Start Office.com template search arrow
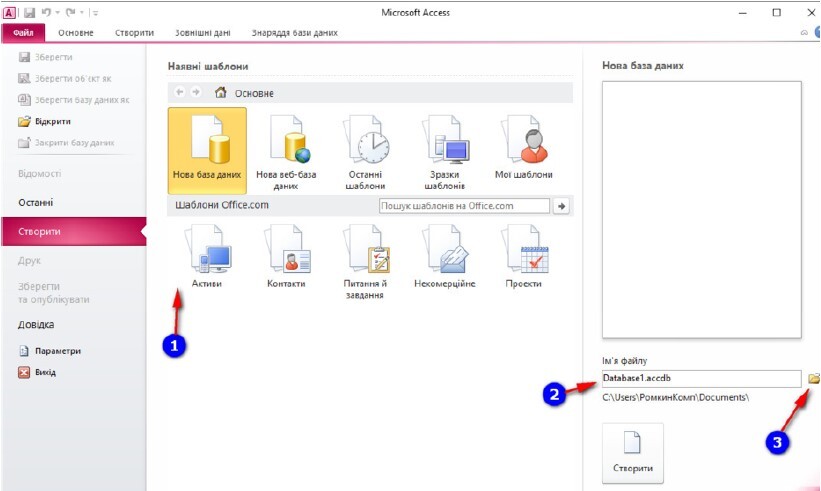Screen dimensions: 821x491 pos(561,206)
